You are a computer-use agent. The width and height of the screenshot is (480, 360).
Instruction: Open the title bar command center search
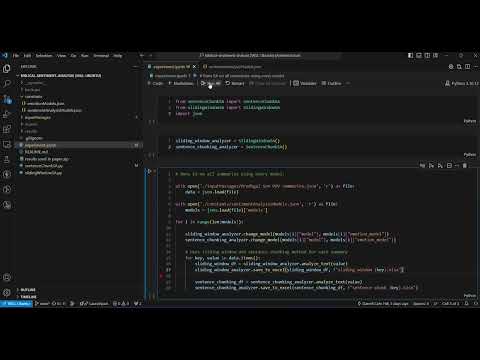250,56
